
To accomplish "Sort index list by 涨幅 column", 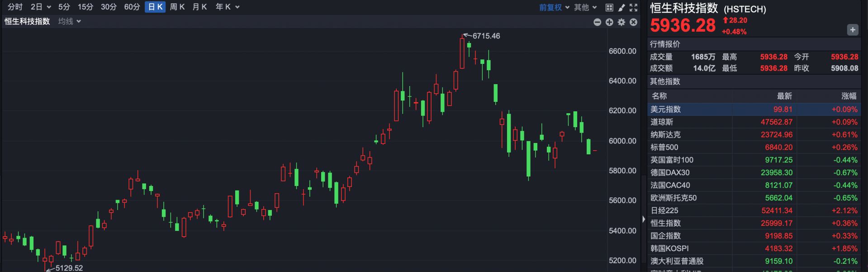I will [848, 96].
